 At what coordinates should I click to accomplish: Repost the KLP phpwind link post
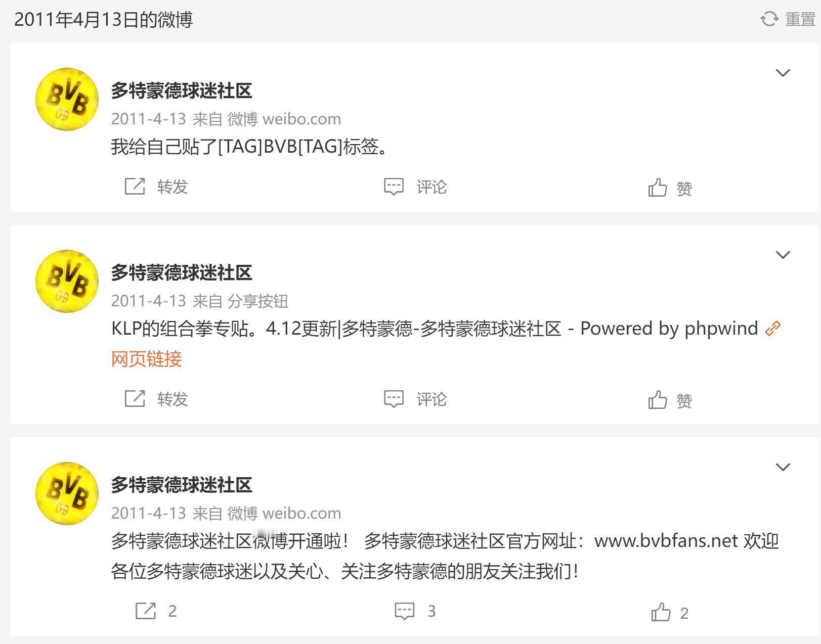pyautogui.click(x=156, y=399)
